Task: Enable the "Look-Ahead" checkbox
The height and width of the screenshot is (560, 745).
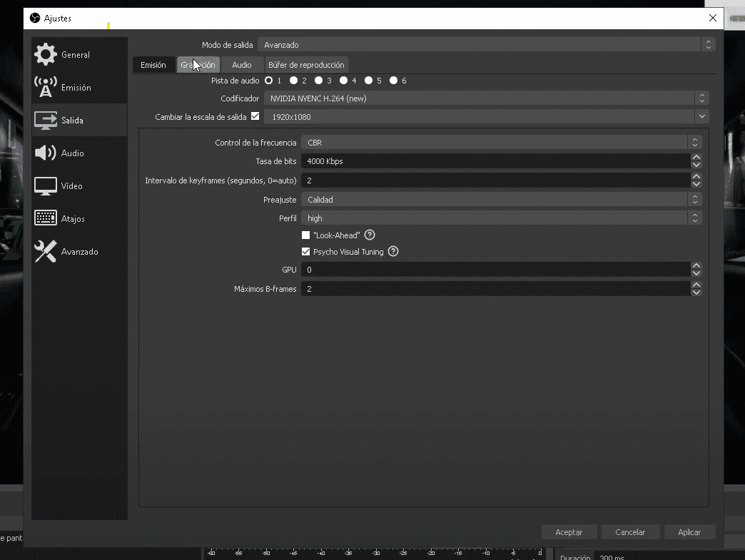Action: (x=306, y=235)
